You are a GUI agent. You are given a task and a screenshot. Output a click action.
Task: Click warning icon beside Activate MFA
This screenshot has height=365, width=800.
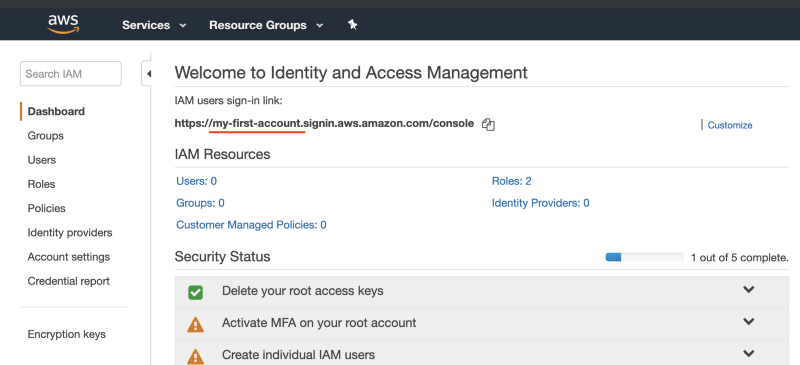point(195,324)
